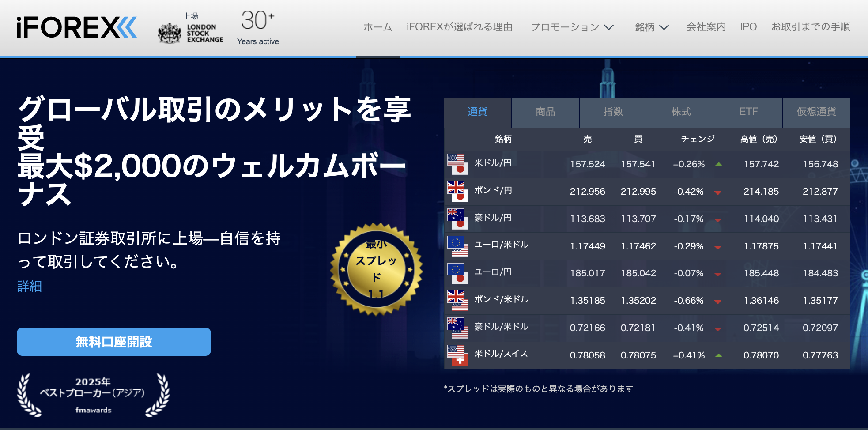The width and height of the screenshot is (868, 430).
Task: Click the red down arrow for ユーロ/米ドル
Action: (718, 247)
